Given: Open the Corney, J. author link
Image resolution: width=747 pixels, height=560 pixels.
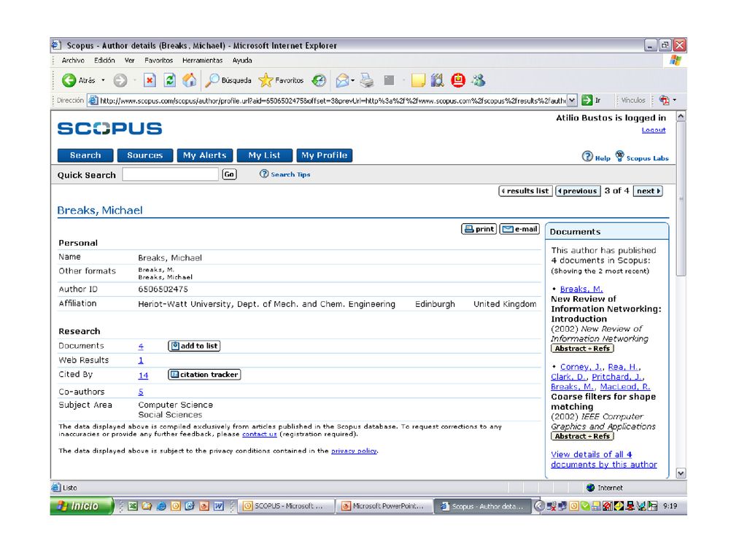Looking at the screenshot, I should click(581, 367).
